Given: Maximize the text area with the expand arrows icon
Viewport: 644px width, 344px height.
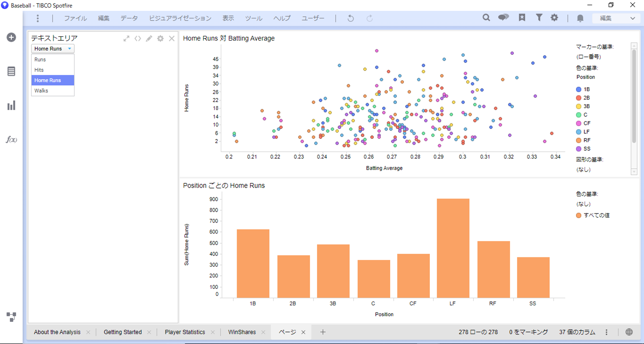Looking at the screenshot, I should pos(126,39).
